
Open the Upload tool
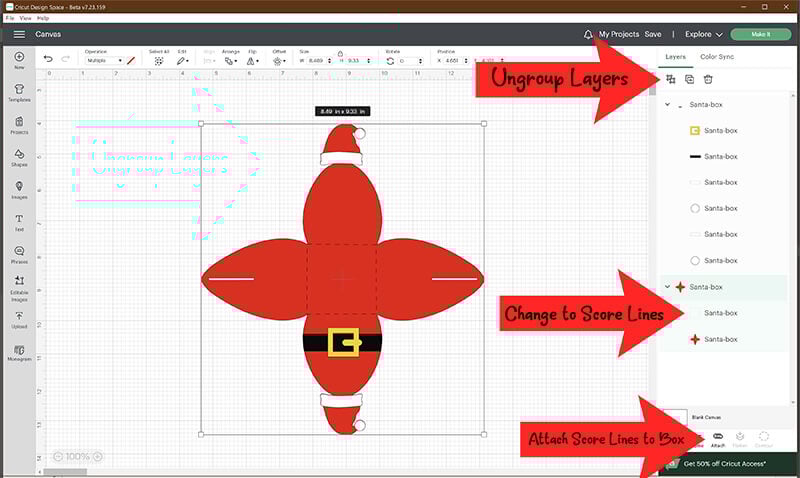(19, 320)
